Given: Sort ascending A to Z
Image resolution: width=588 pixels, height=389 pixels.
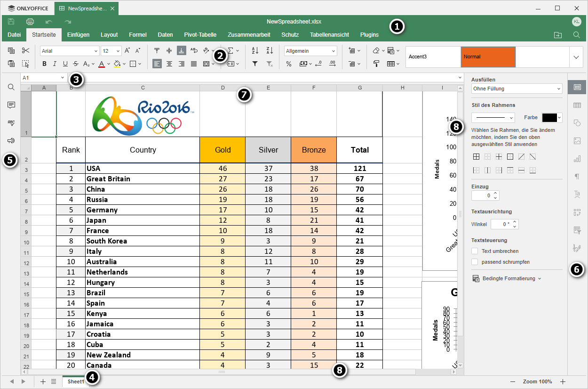Looking at the screenshot, I should click(255, 51).
